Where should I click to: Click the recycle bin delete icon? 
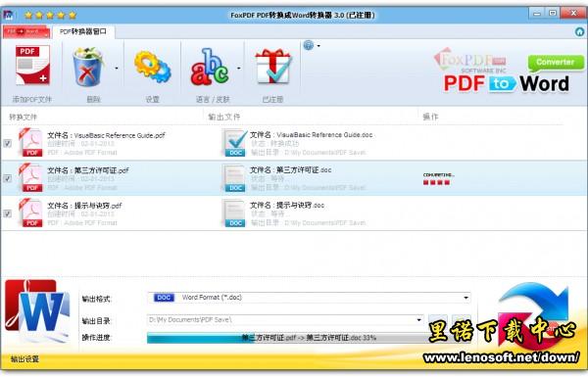[88, 67]
